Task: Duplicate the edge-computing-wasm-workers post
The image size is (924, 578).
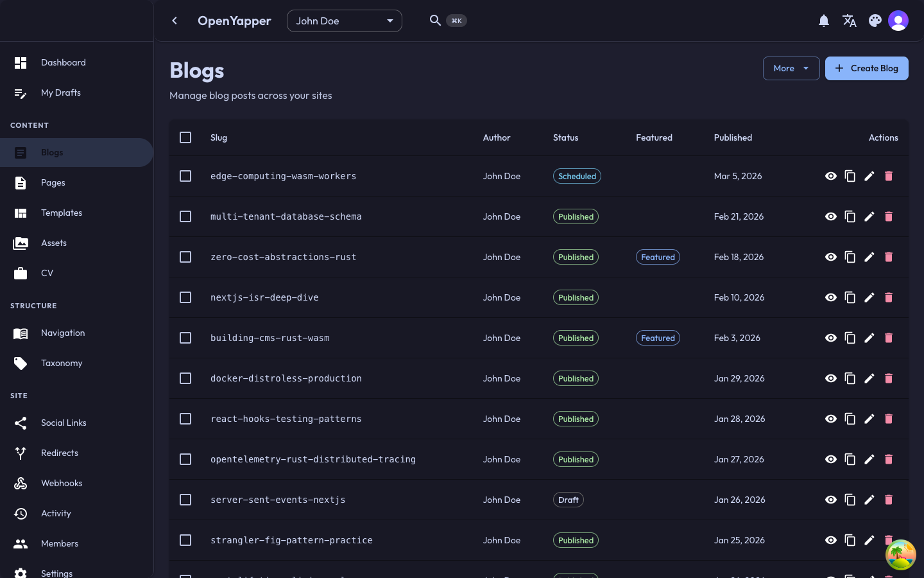Action: click(x=850, y=176)
